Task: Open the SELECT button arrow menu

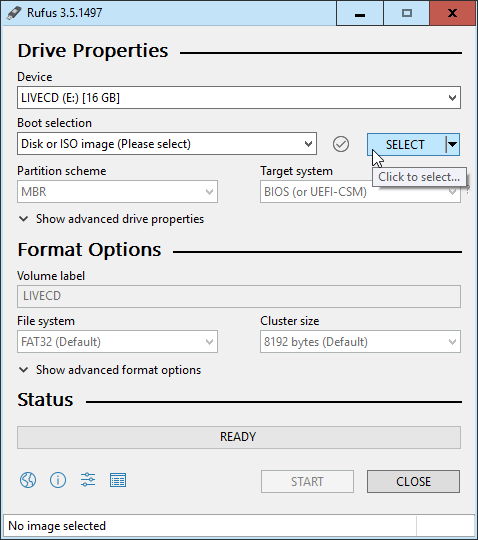Action: pos(452,145)
